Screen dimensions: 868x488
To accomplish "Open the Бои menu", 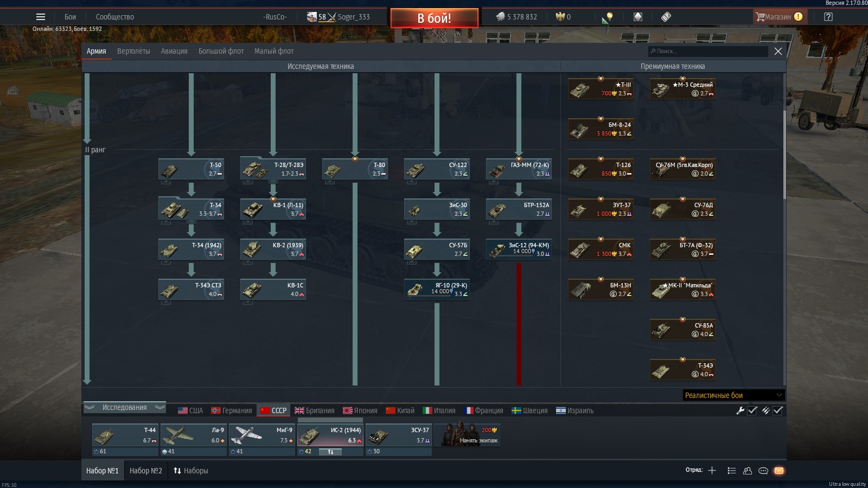I will click(71, 17).
